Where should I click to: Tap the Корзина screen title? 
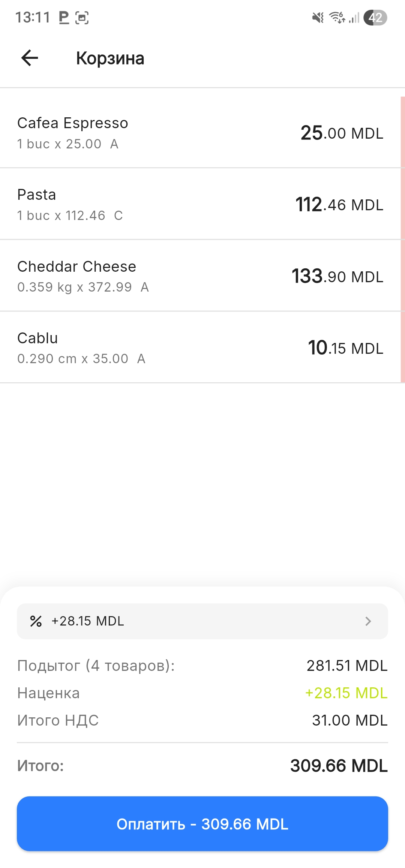tap(110, 58)
